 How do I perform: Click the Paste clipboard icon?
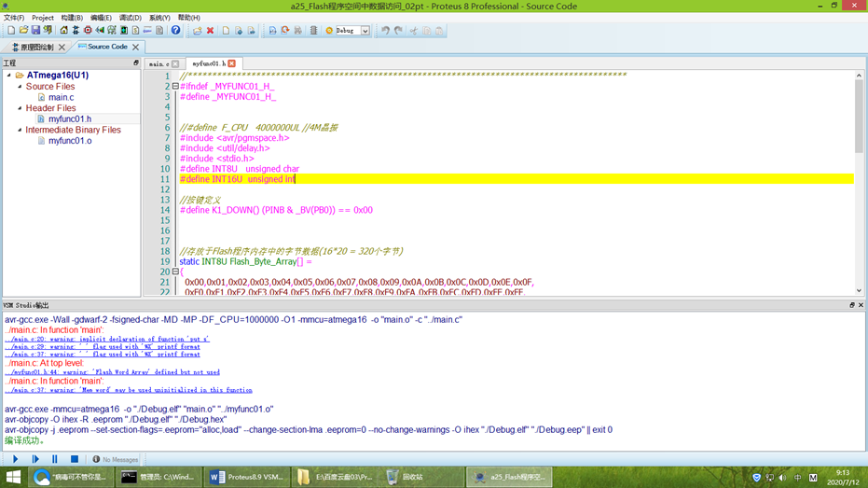click(x=439, y=31)
